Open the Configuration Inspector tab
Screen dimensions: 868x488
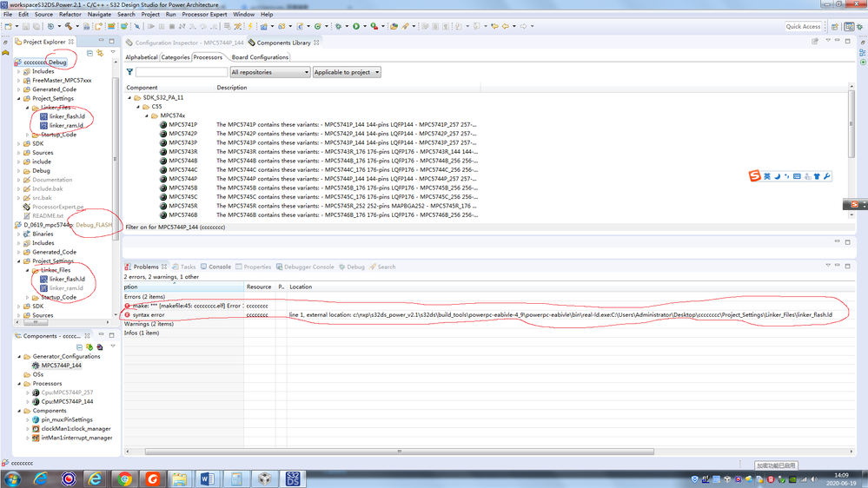(x=185, y=43)
